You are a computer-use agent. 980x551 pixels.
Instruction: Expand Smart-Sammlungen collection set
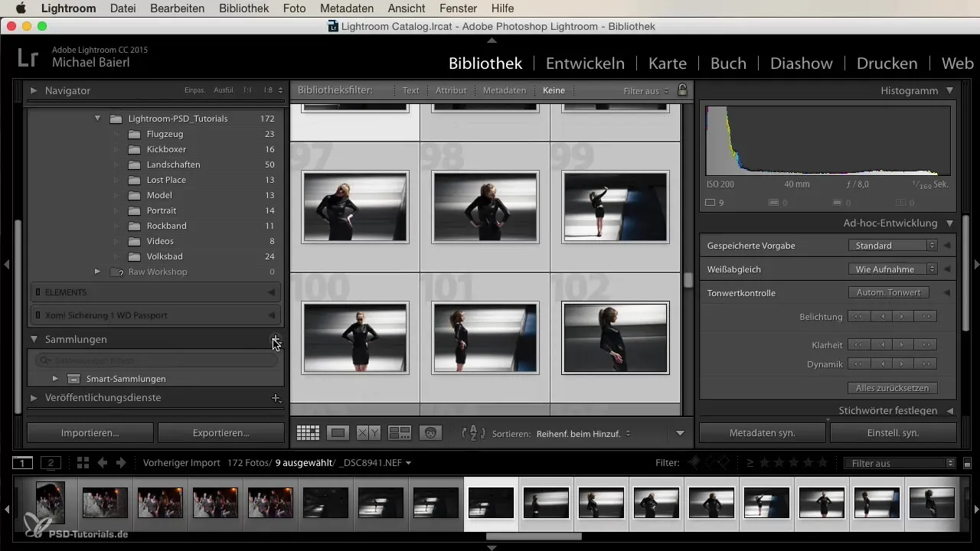55,379
